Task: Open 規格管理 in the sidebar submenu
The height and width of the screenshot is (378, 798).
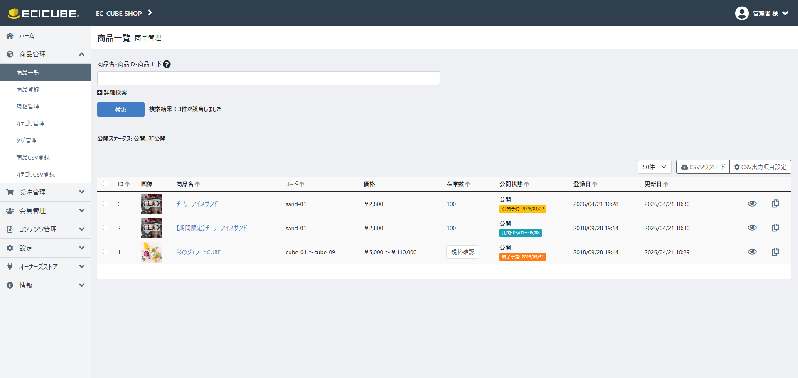Action: [45, 106]
